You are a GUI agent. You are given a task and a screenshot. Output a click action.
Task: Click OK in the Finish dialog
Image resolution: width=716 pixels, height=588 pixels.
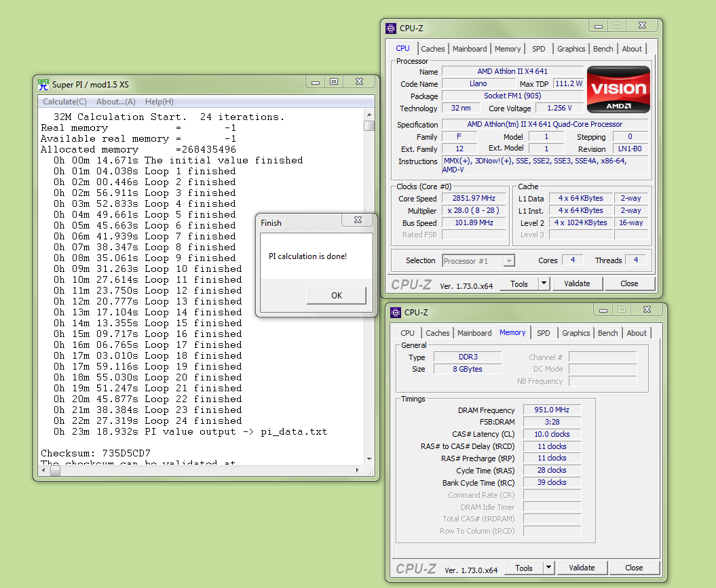click(337, 296)
